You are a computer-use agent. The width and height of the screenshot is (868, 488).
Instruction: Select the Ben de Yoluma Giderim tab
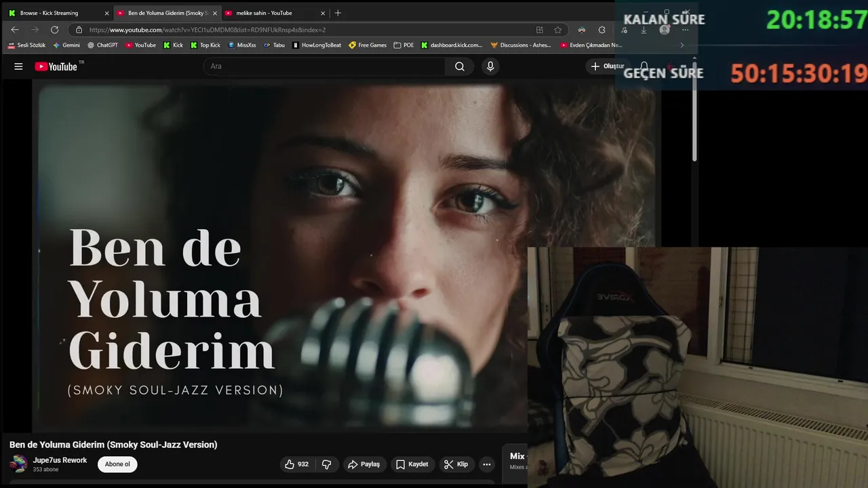pyautogui.click(x=166, y=13)
